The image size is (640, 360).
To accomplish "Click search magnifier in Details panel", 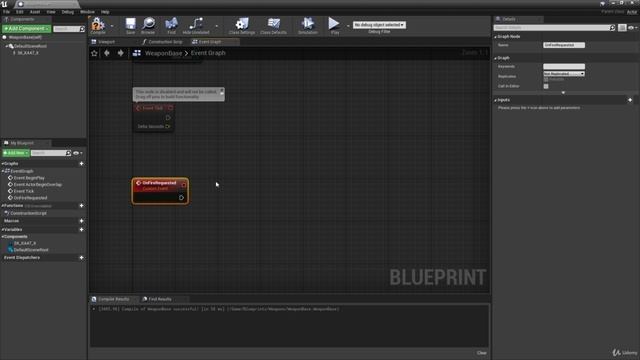I will 612,28.
